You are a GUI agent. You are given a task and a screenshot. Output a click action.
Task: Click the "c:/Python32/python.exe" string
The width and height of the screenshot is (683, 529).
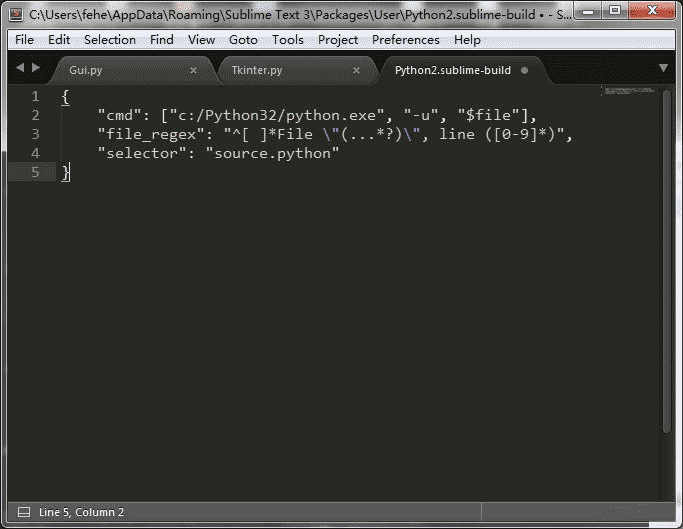point(277,115)
